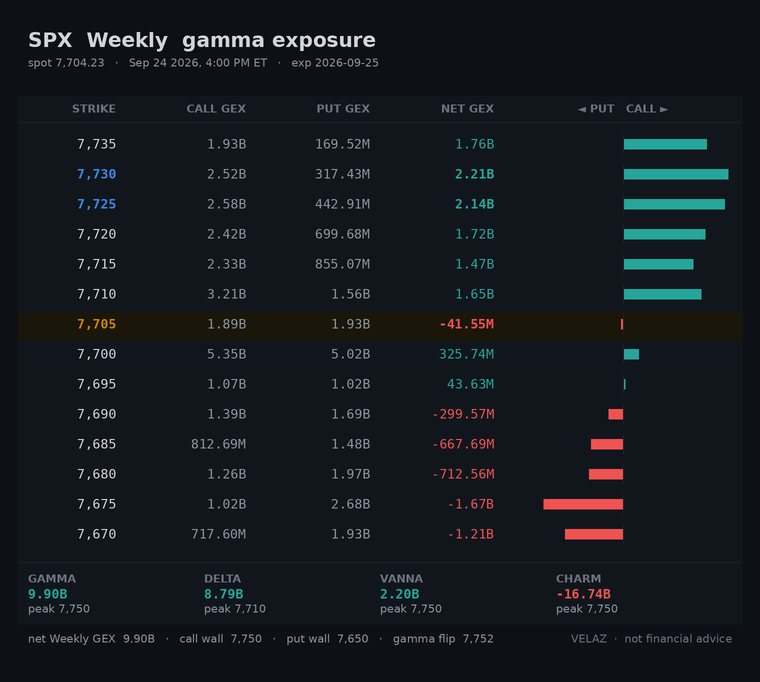Select strike 7,685 cell
The width and height of the screenshot is (760, 682).
click(96, 444)
